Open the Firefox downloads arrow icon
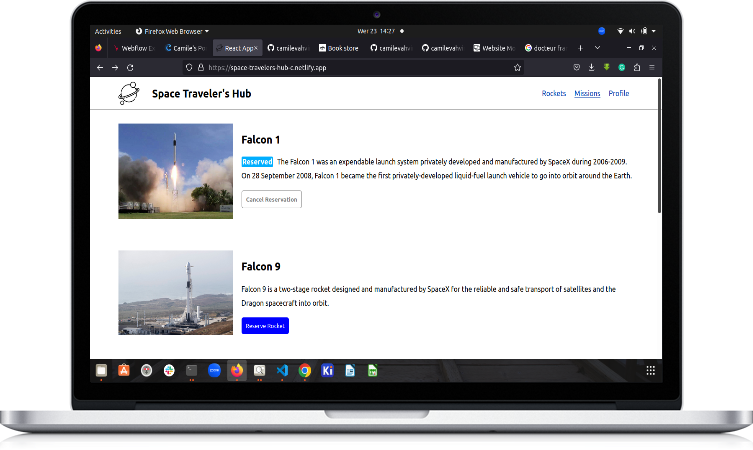Screen dimensions: 753x450 point(592,68)
